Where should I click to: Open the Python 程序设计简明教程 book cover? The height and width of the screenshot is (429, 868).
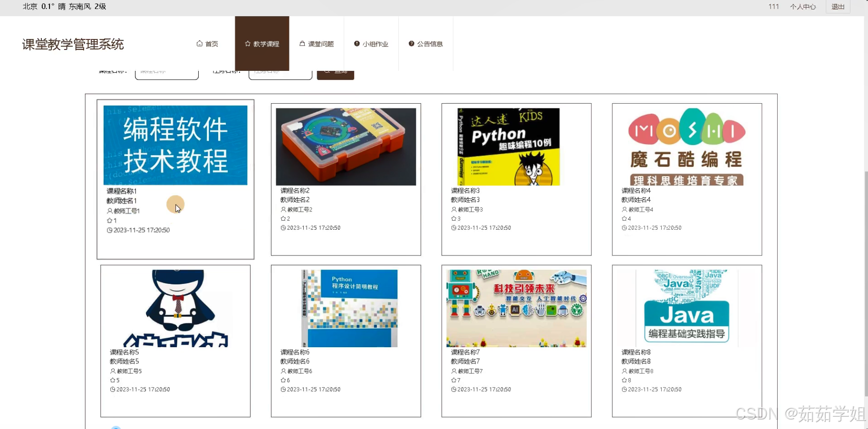click(x=349, y=308)
